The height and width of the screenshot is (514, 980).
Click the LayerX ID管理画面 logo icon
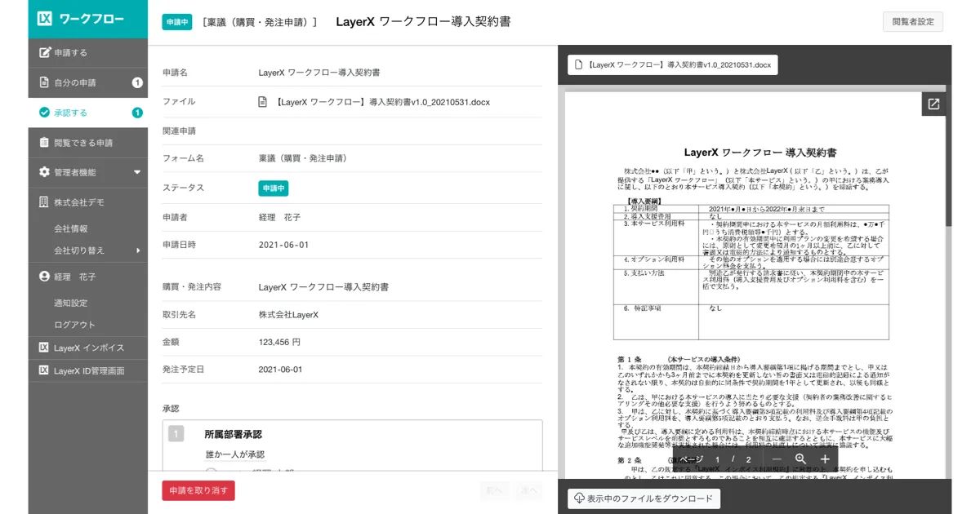45,370
